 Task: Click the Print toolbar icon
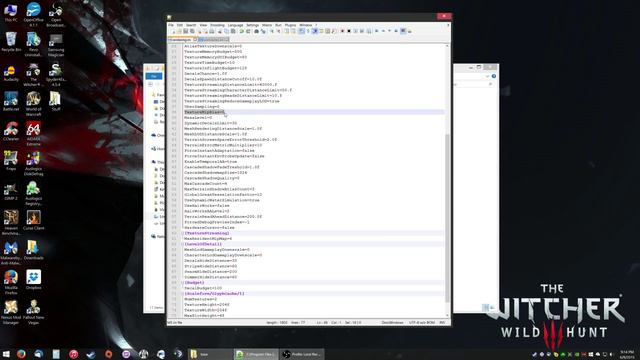point(212,31)
